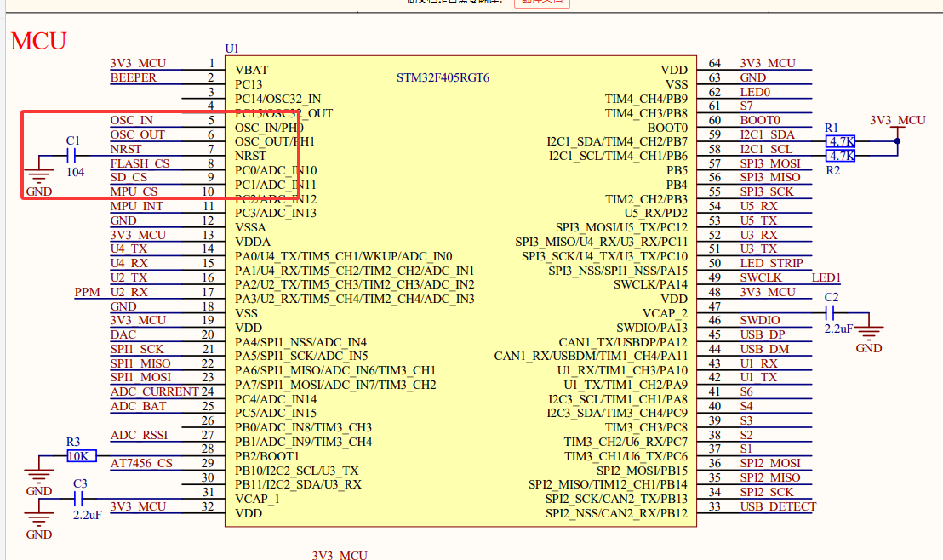Select the U1_RX net label
The height and width of the screenshot is (560, 943).
pyautogui.click(x=758, y=364)
